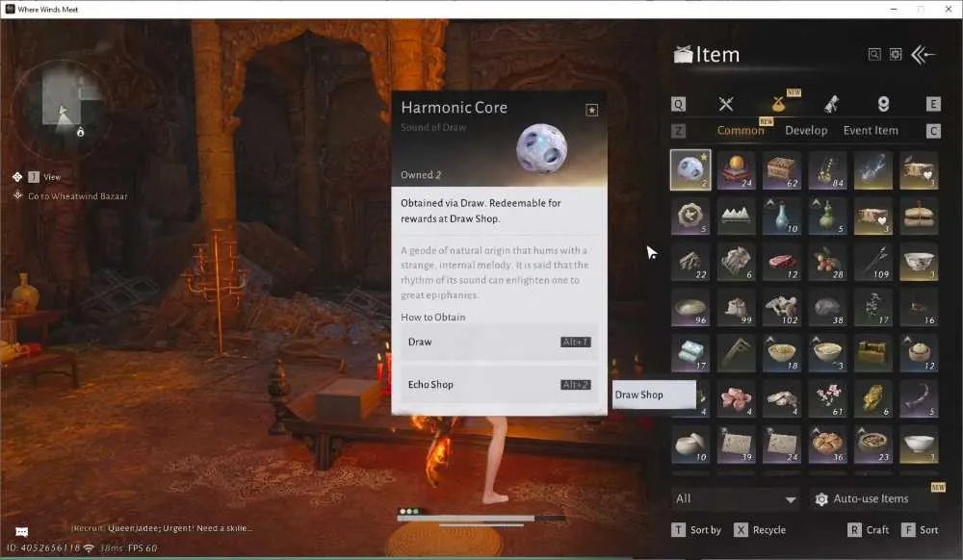This screenshot has height=560, width=963.
Task: Go to Echo Shop source entry
Action: point(499,385)
